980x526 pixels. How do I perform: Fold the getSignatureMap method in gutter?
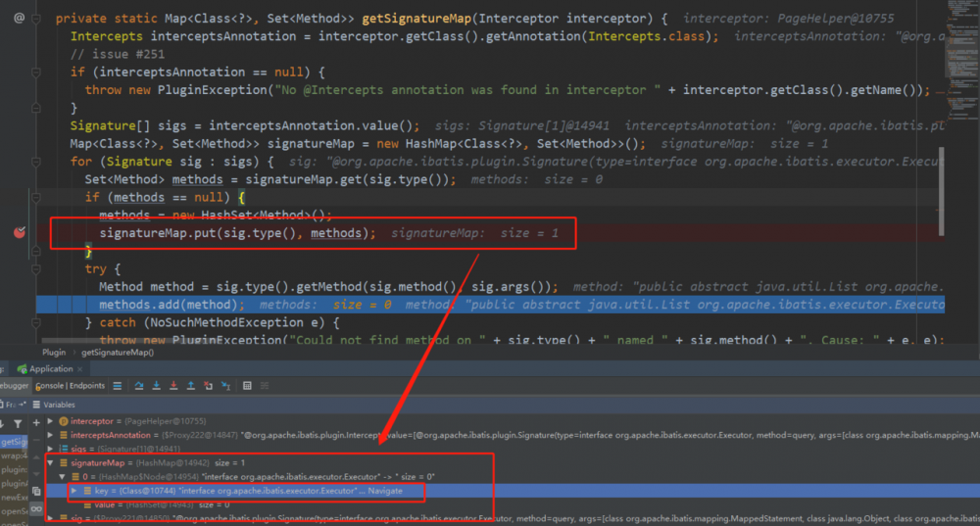click(x=36, y=19)
